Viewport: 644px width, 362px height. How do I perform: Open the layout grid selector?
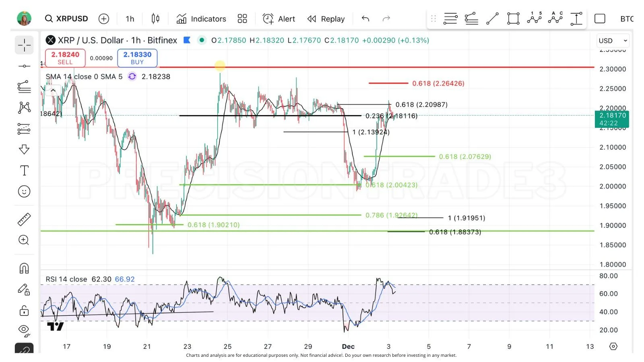(x=242, y=19)
